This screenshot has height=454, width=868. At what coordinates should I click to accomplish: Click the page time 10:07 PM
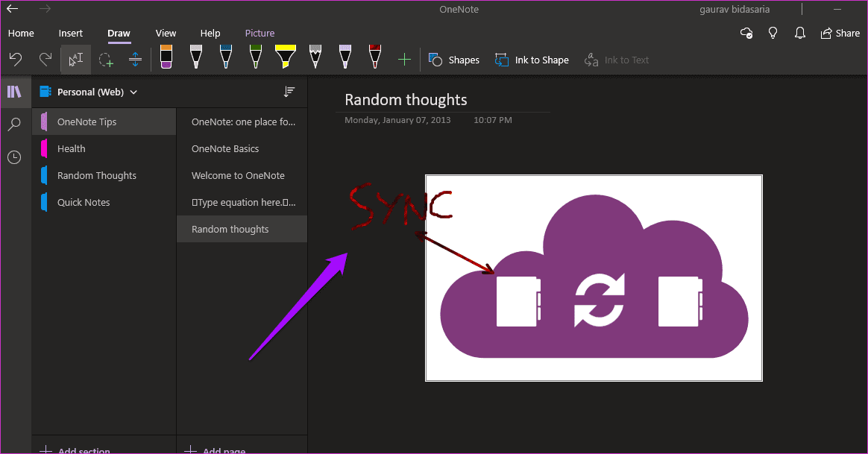[x=493, y=120]
